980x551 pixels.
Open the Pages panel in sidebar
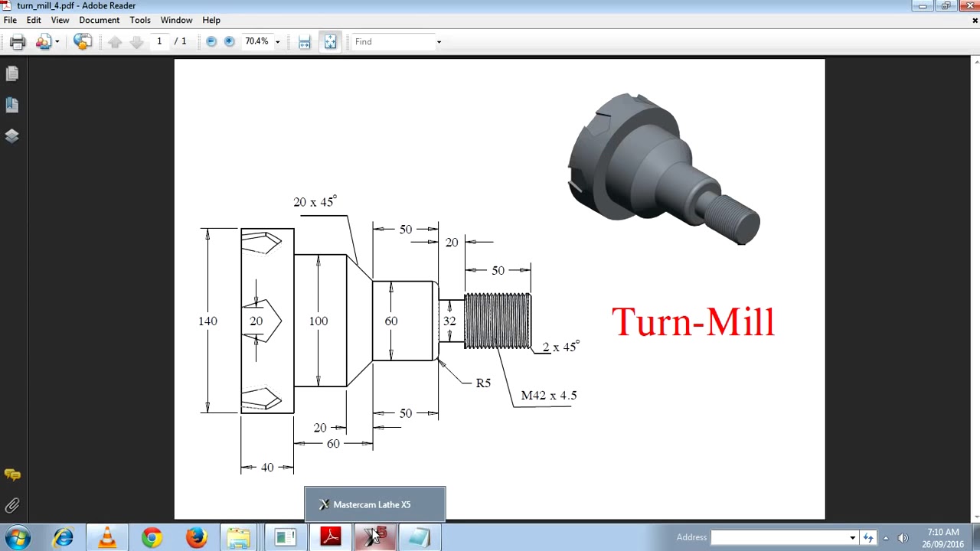coord(12,73)
